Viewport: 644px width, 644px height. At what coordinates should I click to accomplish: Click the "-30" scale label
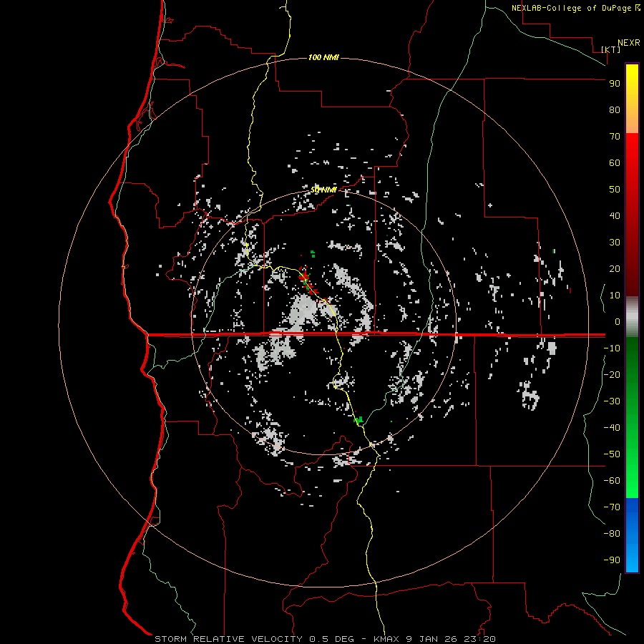point(612,401)
